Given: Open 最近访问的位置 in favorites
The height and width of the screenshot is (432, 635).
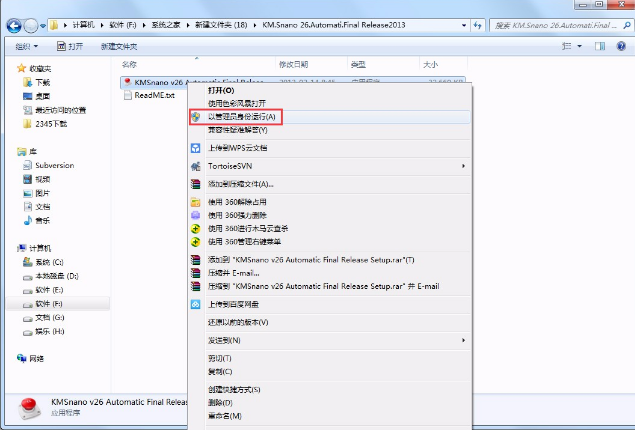Looking at the screenshot, I should coord(60,110).
